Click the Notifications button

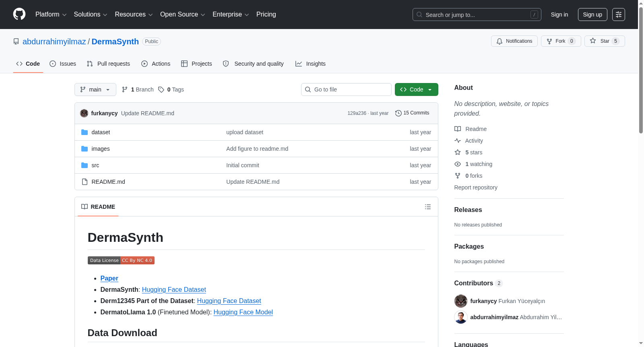pos(514,41)
